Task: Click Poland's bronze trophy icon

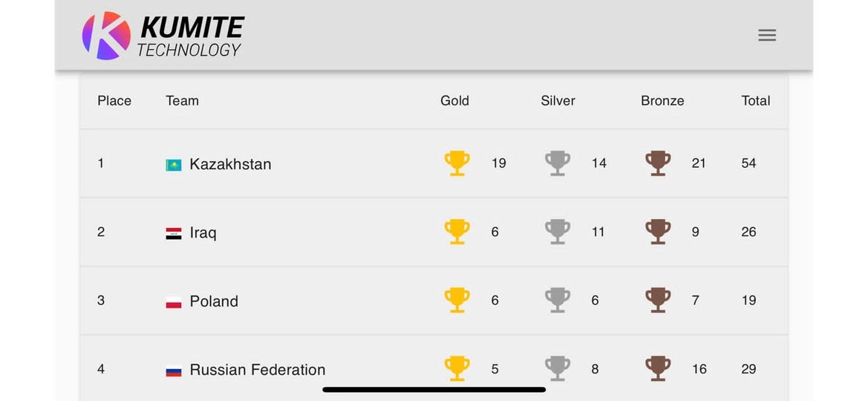Action: [657, 300]
